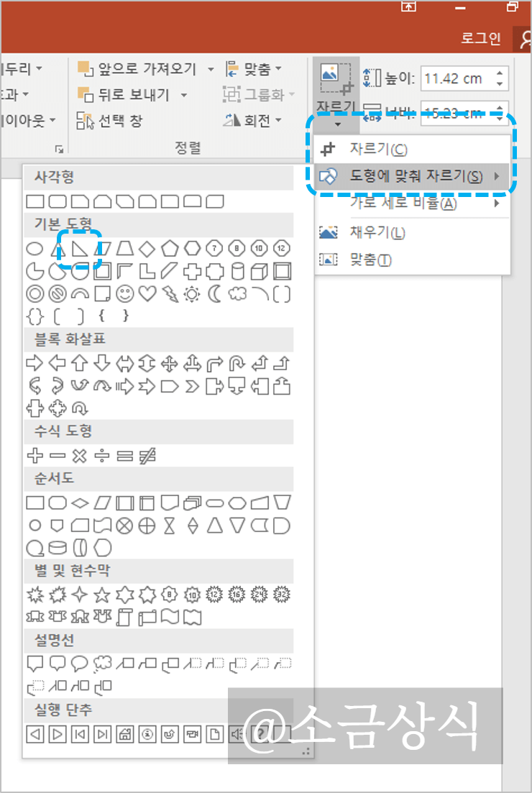Screen dimensions: 532x793
Task: Select the sun shape
Action: pyautogui.click(x=192, y=294)
